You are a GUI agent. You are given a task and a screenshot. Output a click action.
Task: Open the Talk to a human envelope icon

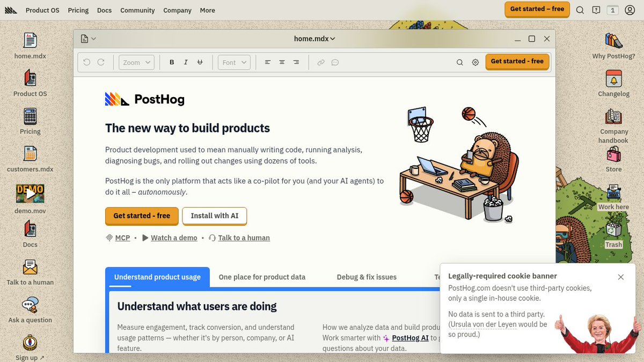coord(30,268)
